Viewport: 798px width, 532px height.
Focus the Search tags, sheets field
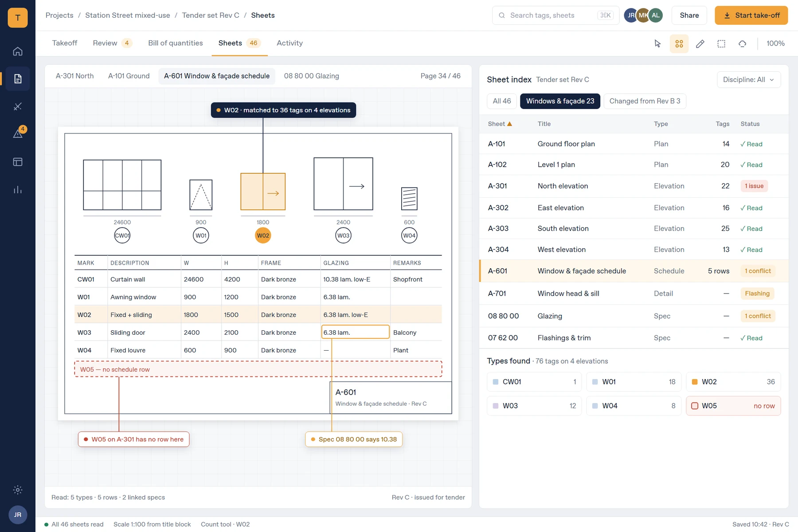tap(555, 15)
